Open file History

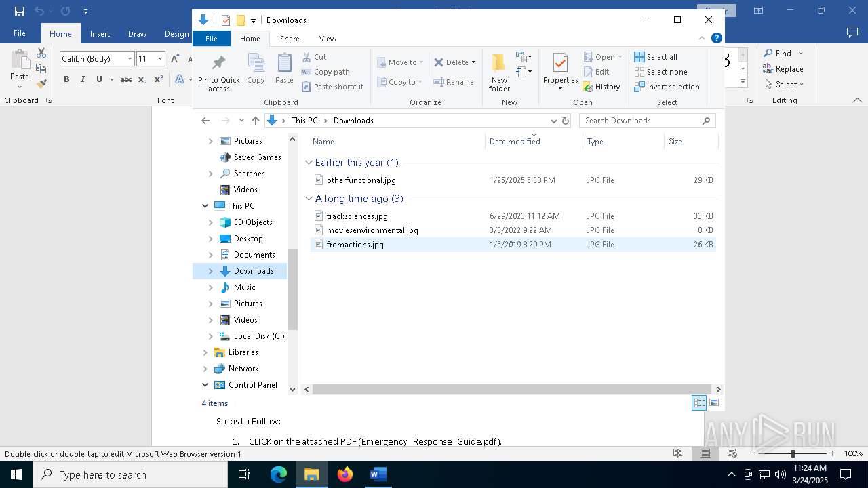(x=601, y=87)
